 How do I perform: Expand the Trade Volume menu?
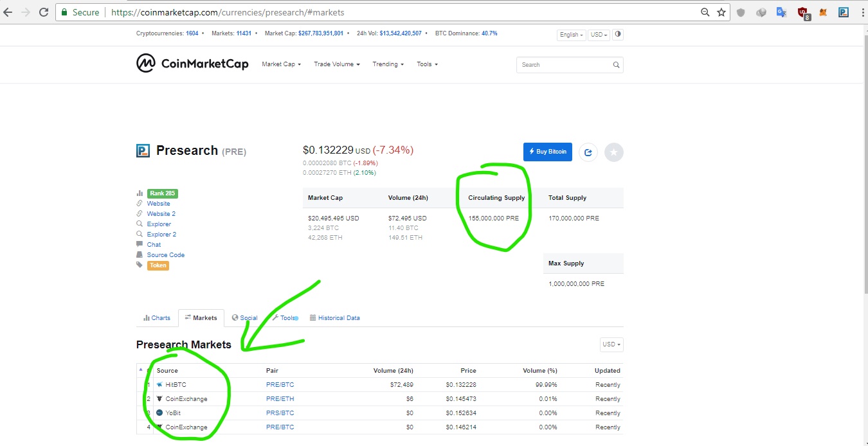pos(336,64)
